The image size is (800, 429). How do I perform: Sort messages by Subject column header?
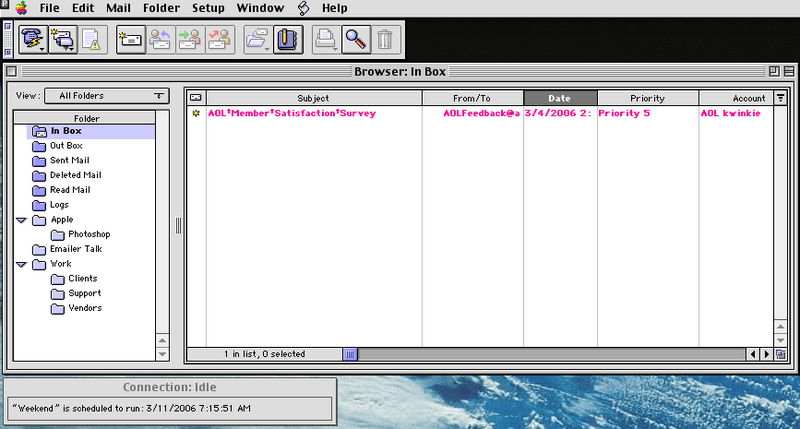(x=313, y=98)
